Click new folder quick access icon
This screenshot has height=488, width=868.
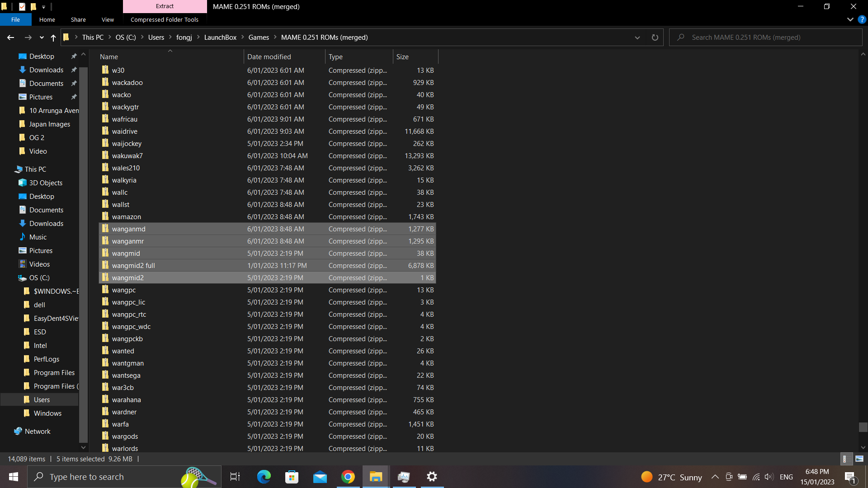(x=33, y=6)
